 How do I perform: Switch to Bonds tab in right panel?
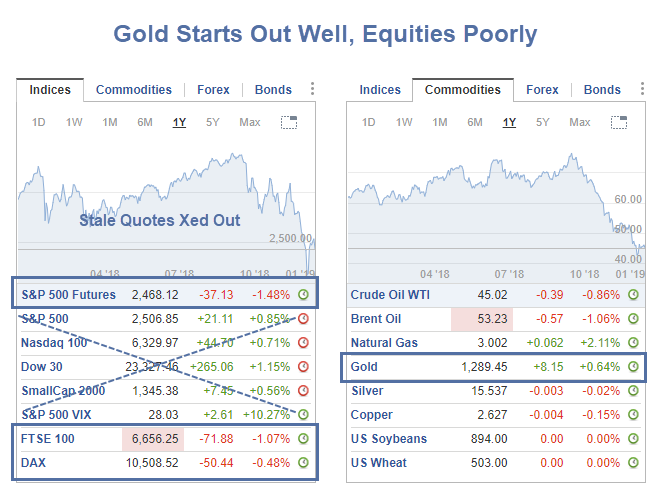point(602,90)
